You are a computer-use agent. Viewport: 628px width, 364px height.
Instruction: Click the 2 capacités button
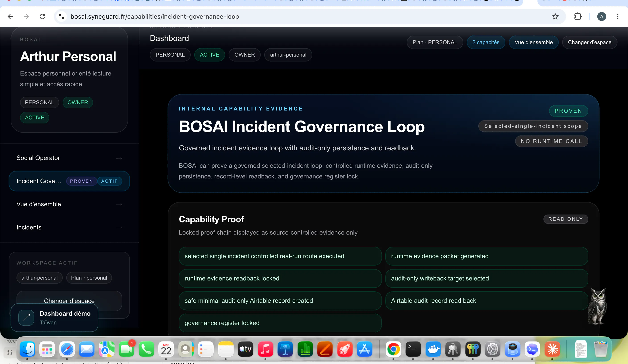[486, 42]
